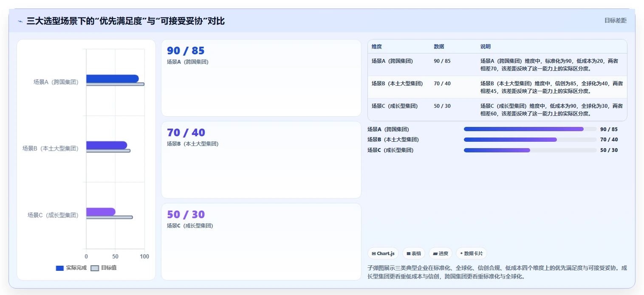Click the 维度 column header
Screen dimensions: 644x295
[x=377, y=47]
